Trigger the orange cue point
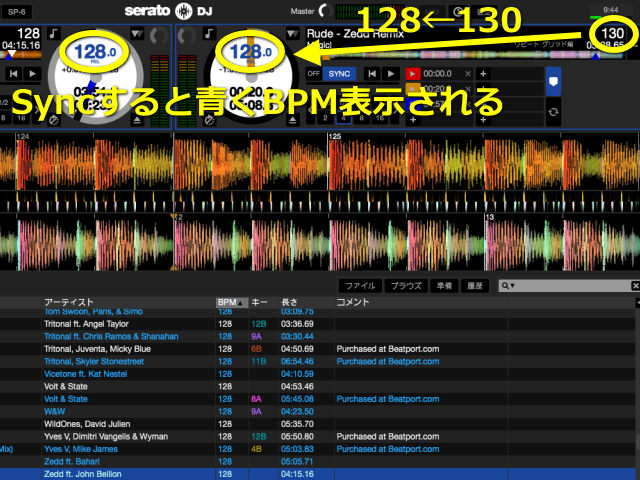 click(413, 89)
